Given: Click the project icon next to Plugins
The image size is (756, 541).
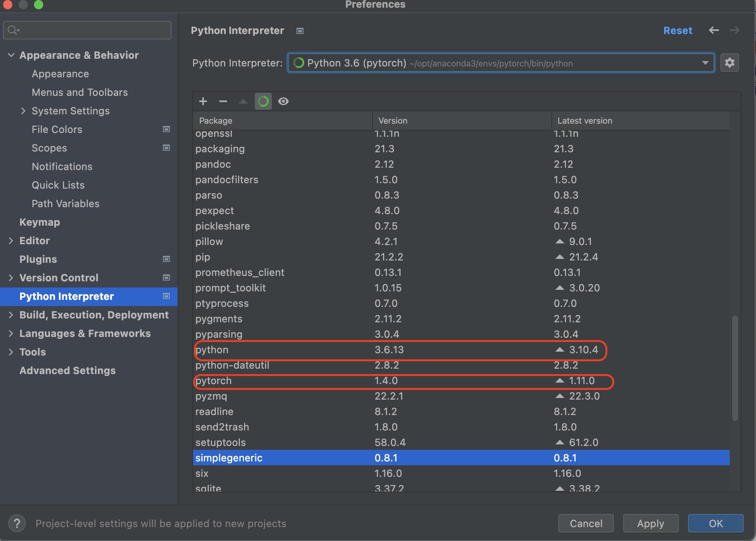Looking at the screenshot, I should 166,259.
